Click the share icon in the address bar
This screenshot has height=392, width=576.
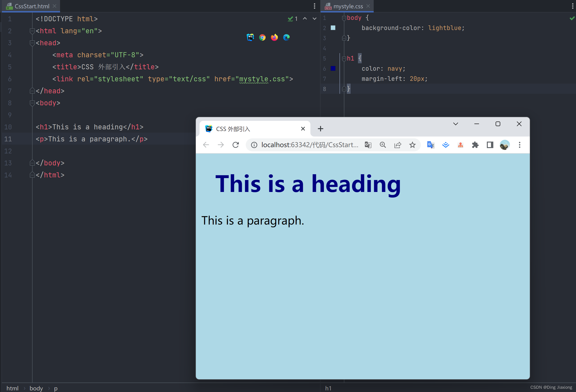pos(397,145)
